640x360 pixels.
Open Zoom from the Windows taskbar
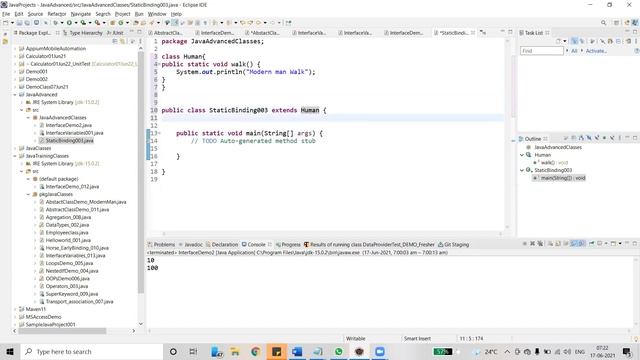(380, 351)
